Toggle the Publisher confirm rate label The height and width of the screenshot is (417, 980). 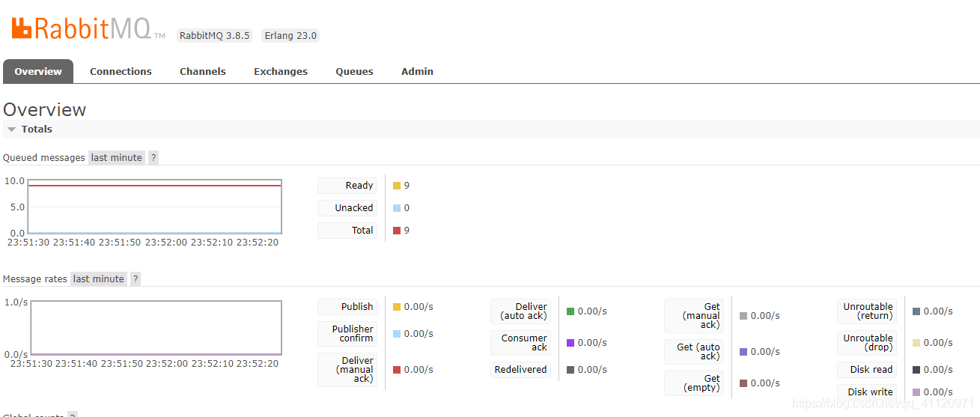[x=347, y=333]
